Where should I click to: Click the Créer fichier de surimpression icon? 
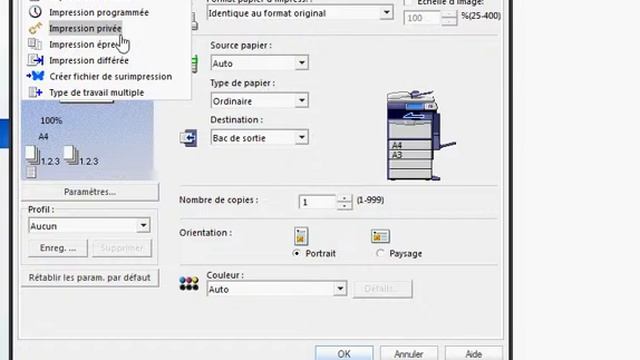pyautogui.click(x=35, y=76)
